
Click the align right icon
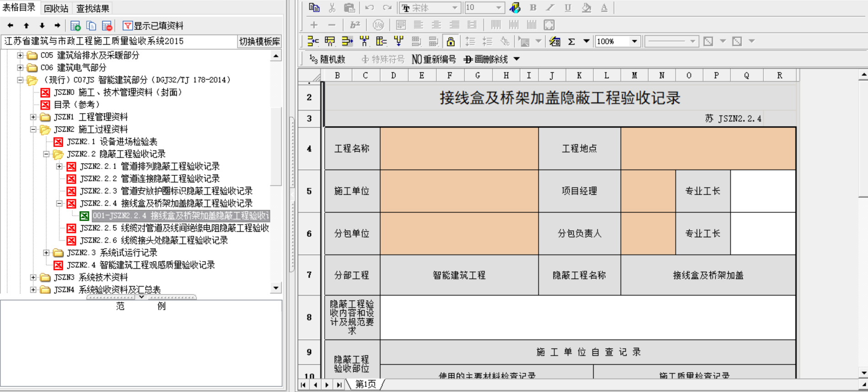[x=454, y=25]
